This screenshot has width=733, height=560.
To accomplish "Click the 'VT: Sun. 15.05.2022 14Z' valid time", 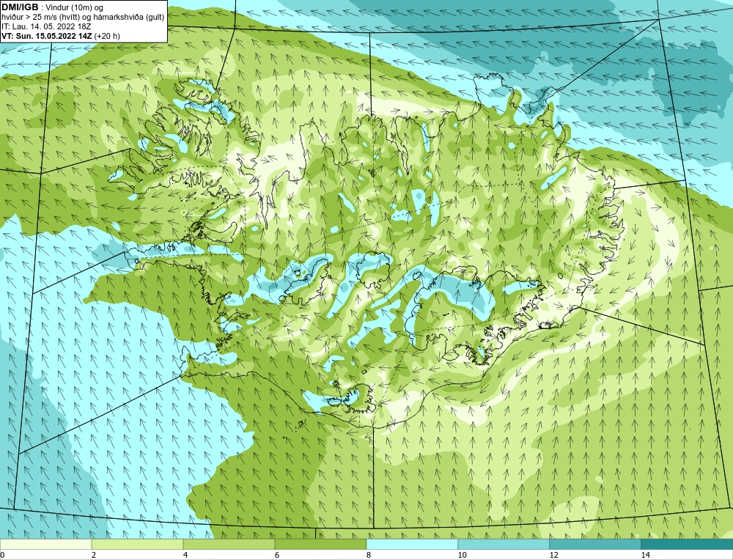I will (47, 35).
